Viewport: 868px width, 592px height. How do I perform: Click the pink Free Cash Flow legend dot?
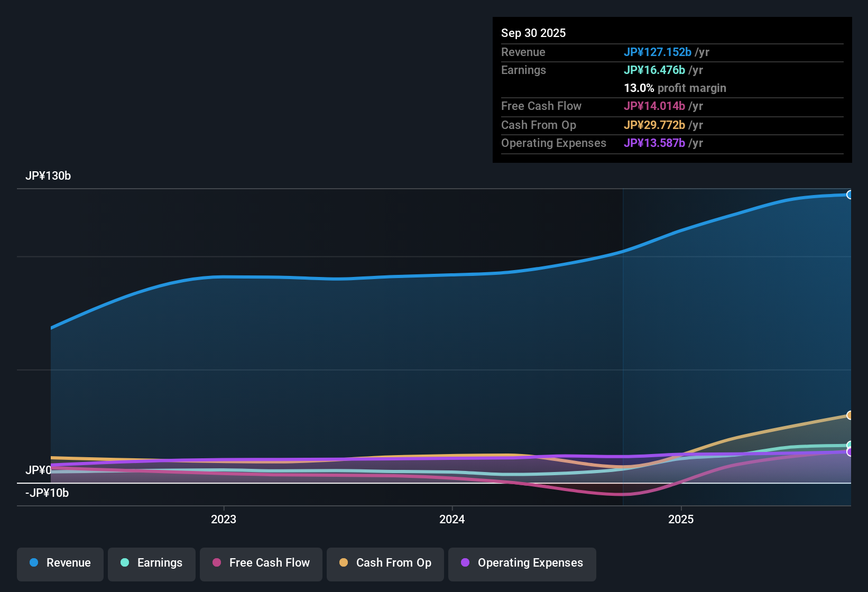click(x=216, y=563)
